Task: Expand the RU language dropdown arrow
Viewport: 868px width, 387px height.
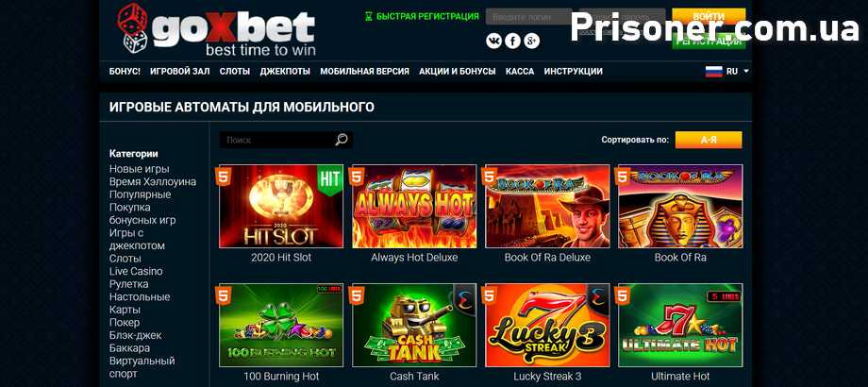Action: click(x=746, y=72)
